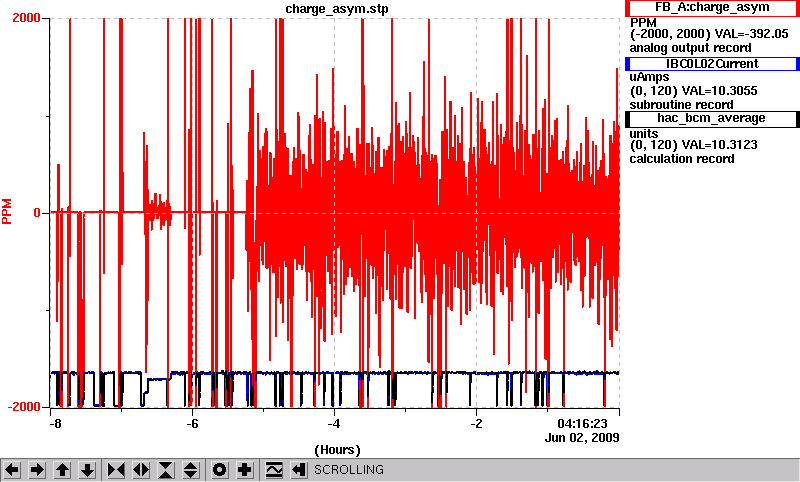
Task: Pan the plot right with the right arrow
Action: 37,470
